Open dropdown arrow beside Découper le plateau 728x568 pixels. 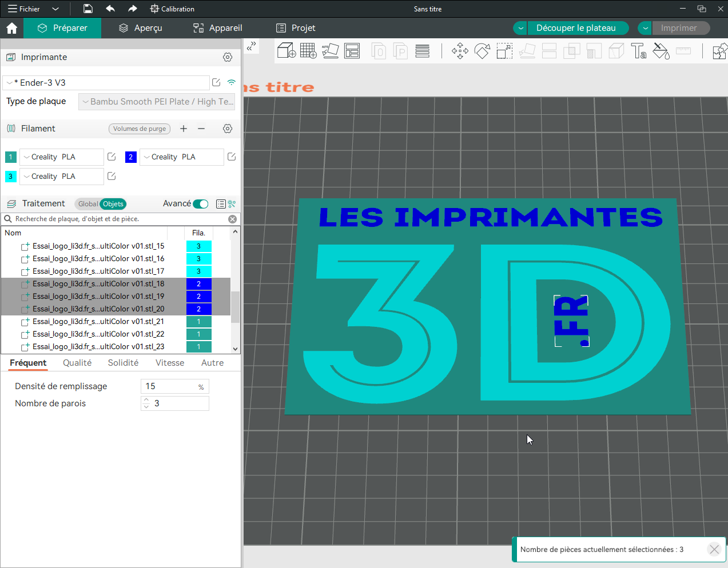click(x=520, y=28)
